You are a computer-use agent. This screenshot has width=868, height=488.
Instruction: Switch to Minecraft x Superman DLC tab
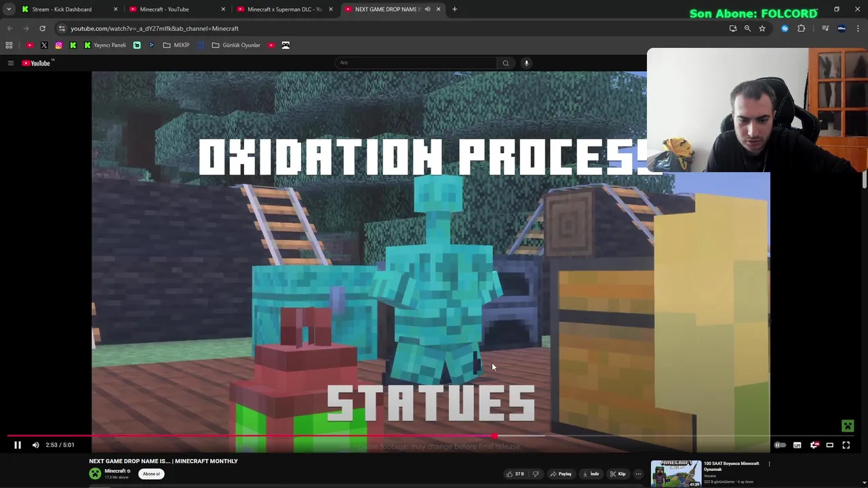[285, 9]
